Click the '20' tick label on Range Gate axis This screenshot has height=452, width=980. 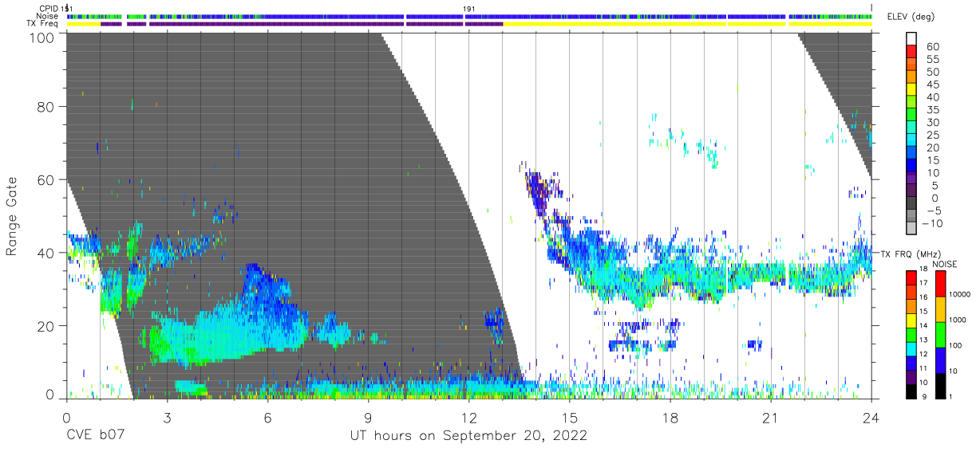(x=46, y=326)
